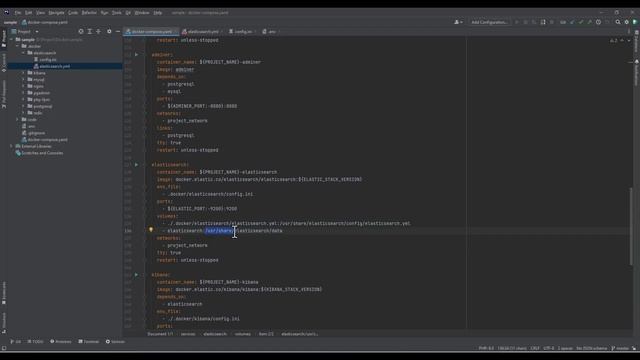The width and height of the screenshot is (640, 360).
Task: Open the Terminal tool window button
Action: pyautogui.click(x=89, y=342)
